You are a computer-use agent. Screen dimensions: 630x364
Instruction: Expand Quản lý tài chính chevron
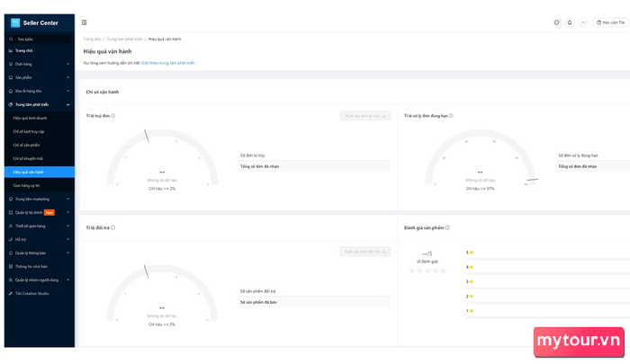pyautogui.click(x=67, y=212)
